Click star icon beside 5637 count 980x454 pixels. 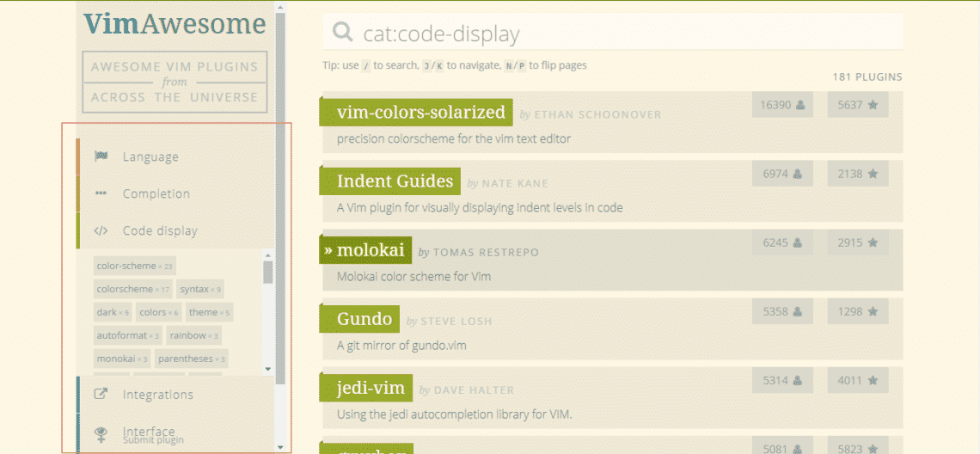[873, 105]
